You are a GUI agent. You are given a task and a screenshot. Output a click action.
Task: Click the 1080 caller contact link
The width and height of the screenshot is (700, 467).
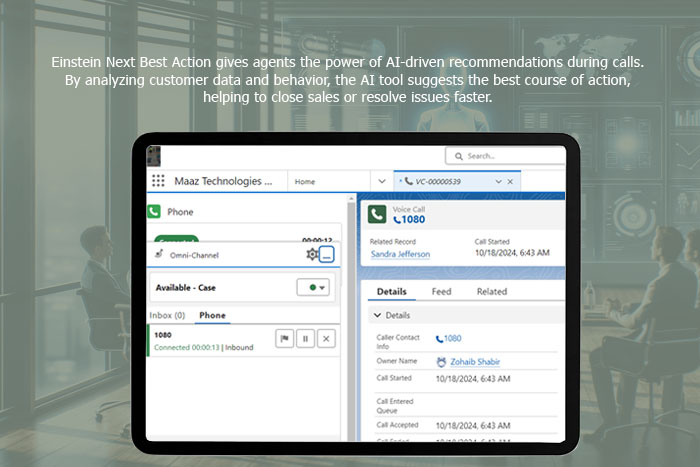(453, 338)
